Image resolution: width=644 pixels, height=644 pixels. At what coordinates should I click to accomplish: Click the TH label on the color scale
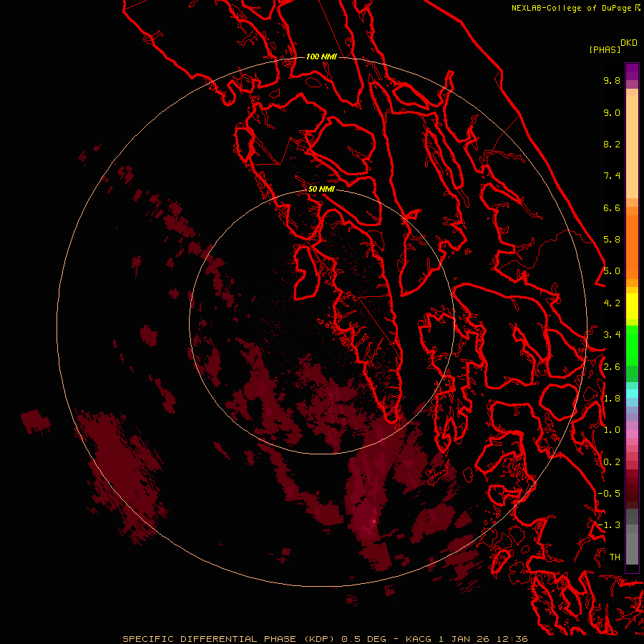click(x=615, y=557)
